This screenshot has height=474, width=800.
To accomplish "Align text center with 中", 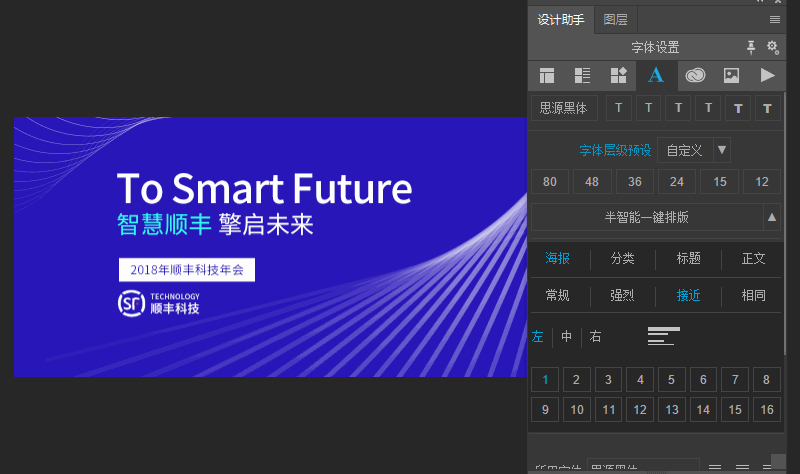I will [566, 336].
